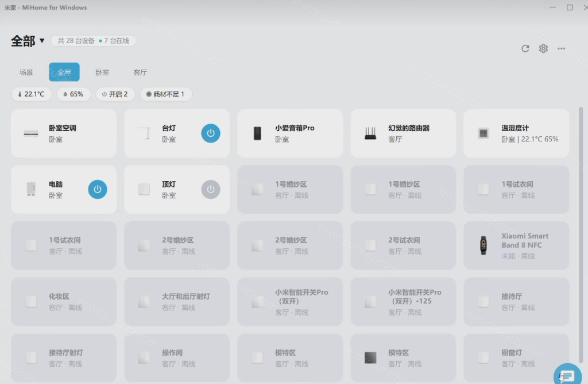Click the dark icon on 模特区 card

[370, 358]
